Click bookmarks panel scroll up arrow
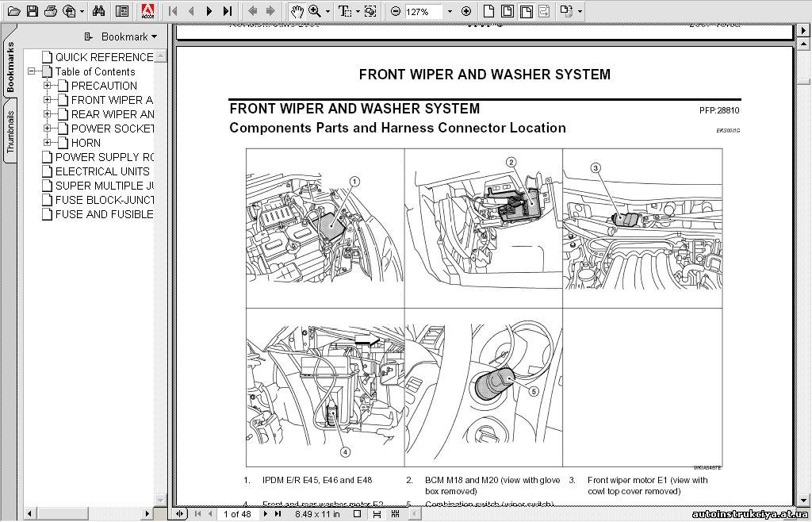 (x=160, y=56)
